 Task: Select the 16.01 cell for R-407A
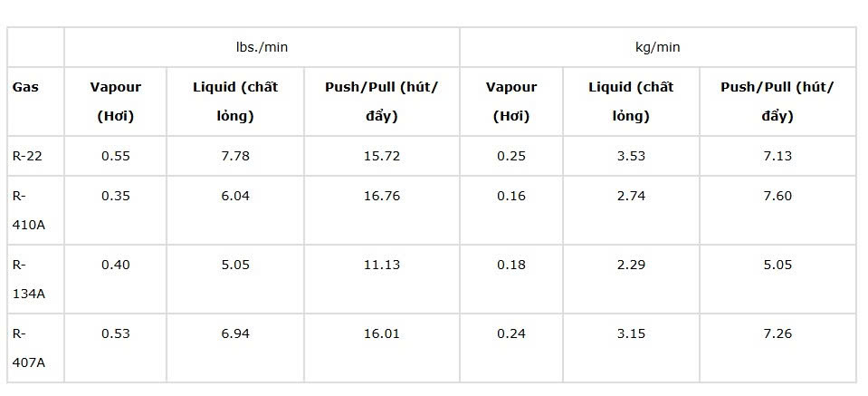(381, 333)
